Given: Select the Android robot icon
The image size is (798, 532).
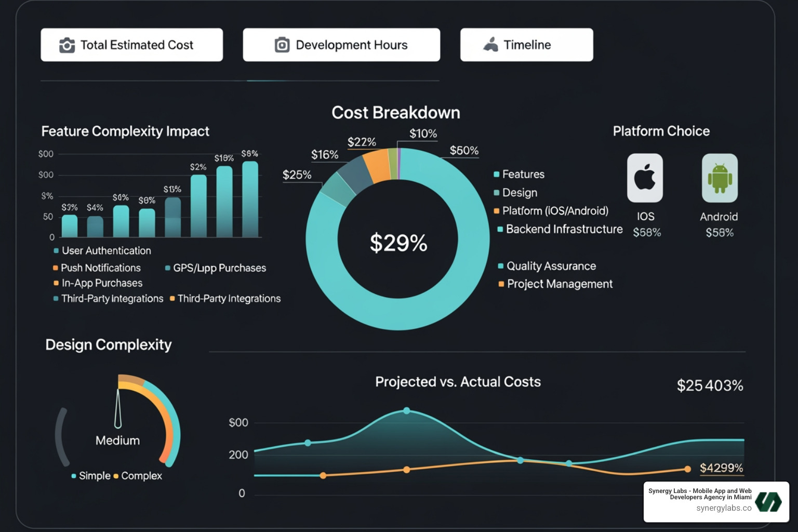Looking at the screenshot, I should point(719,178).
